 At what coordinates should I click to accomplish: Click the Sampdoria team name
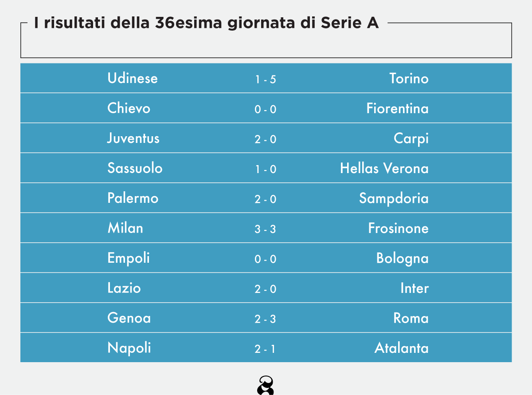(394, 198)
